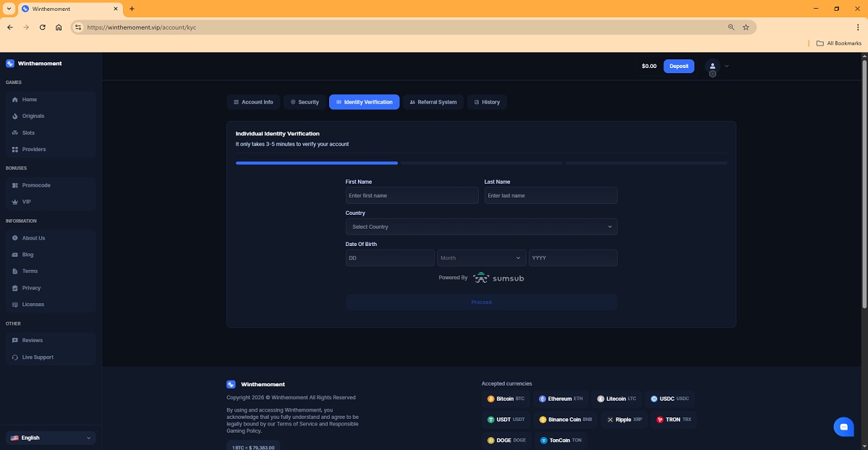
Task: Expand the account menu chevron
Action: click(727, 66)
